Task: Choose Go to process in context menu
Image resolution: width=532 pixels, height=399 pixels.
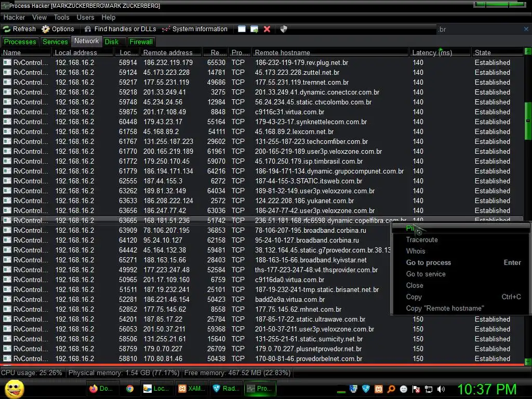Action: coord(461,262)
